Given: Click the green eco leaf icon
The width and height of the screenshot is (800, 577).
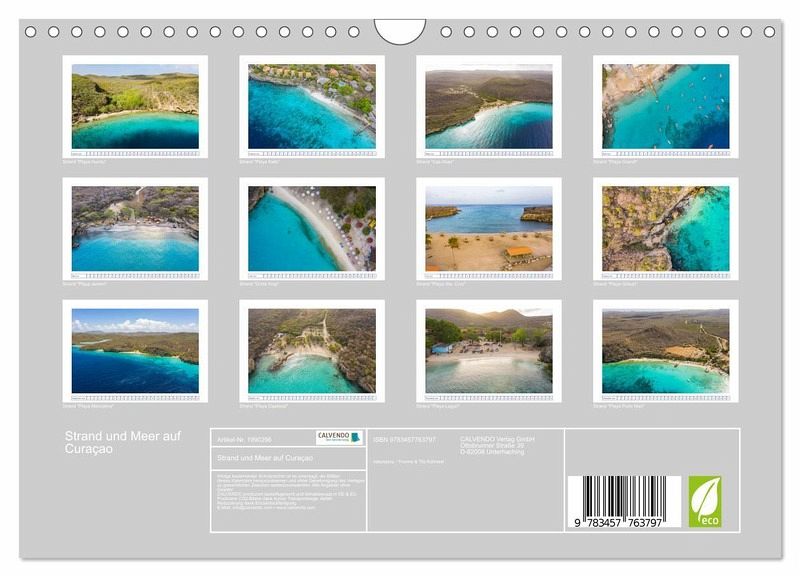Looking at the screenshot, I should point(704,501).
